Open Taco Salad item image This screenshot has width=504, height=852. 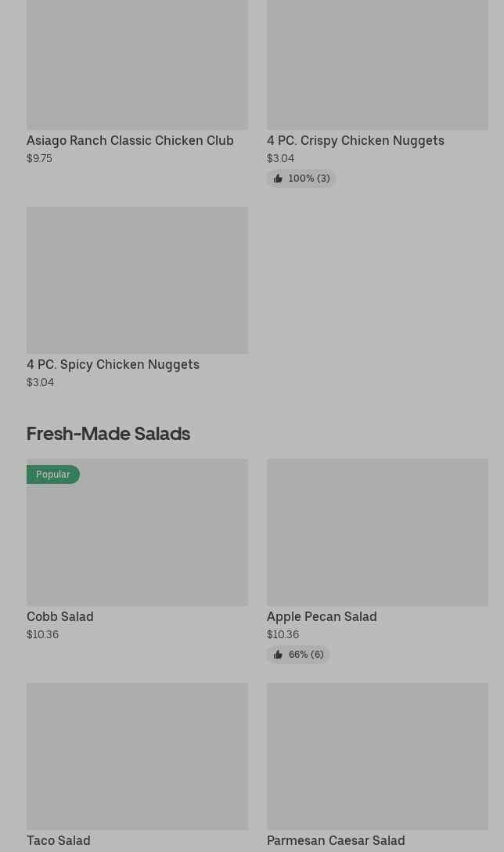click(x=137, y=756)
